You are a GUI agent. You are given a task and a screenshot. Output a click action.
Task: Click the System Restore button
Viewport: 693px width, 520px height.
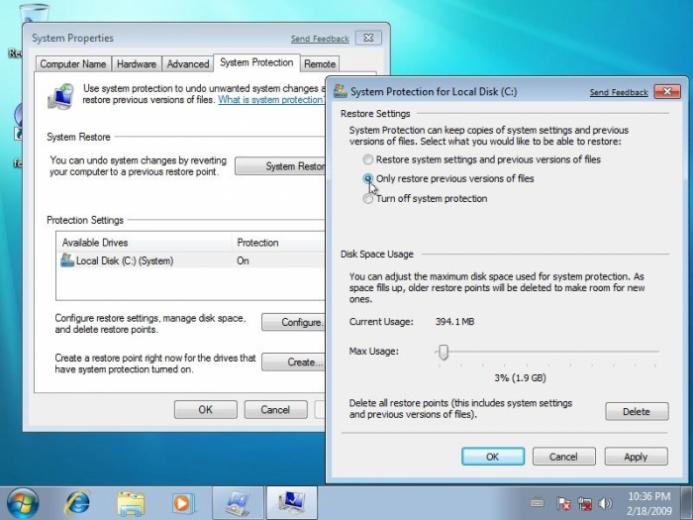click(x=280, y=166)
